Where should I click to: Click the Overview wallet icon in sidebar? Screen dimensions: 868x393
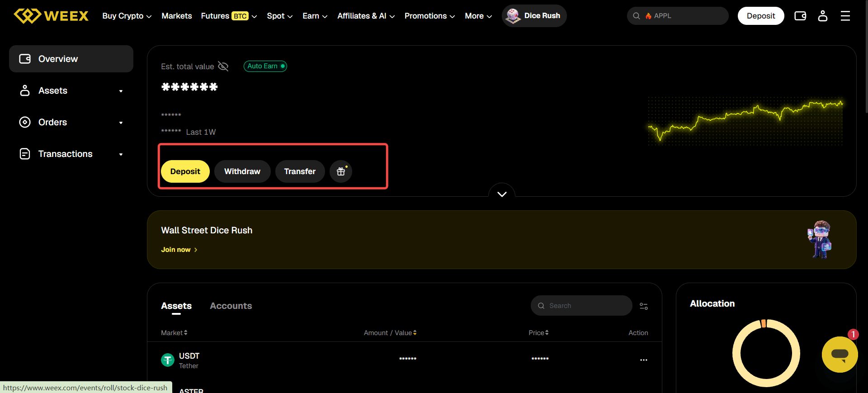point(25,59)
